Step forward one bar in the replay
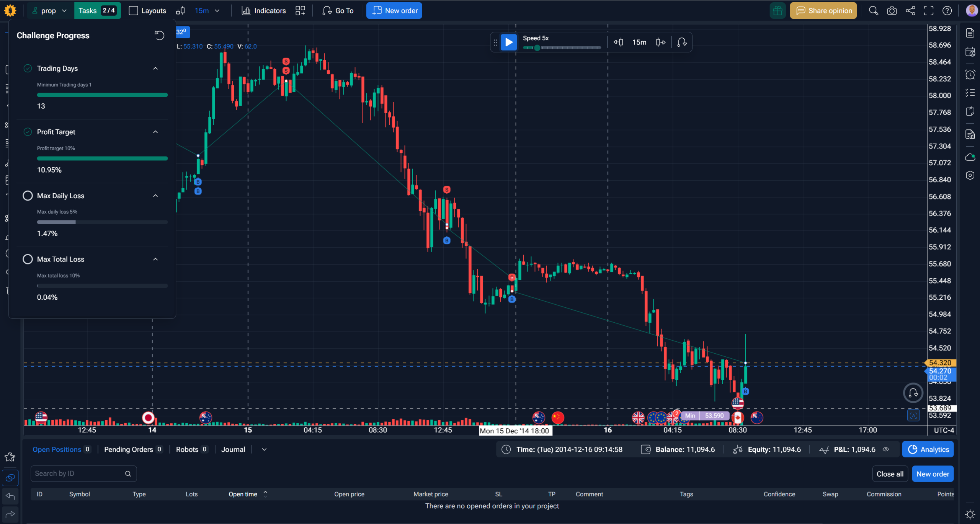The width and height of the screenshot is (980, 524). tap(661, 42)
